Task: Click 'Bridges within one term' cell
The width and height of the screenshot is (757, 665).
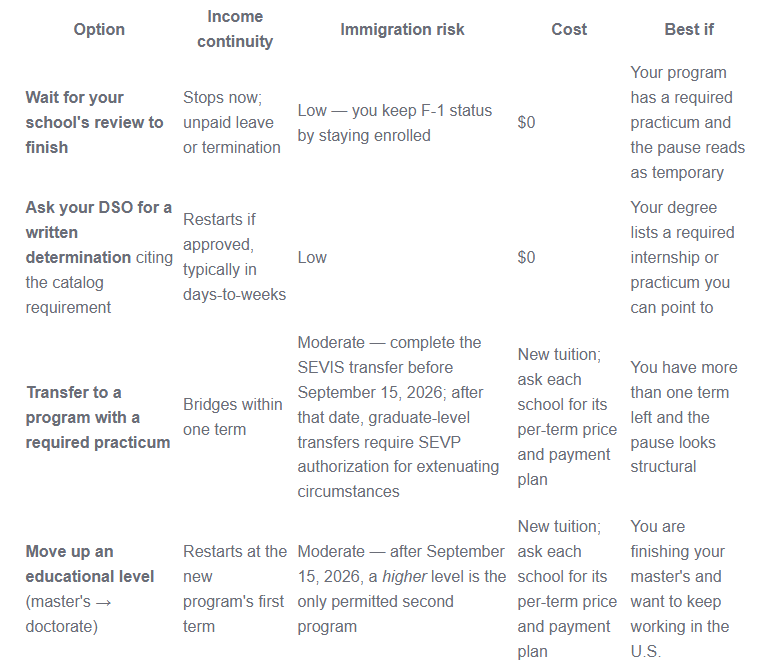Action: click(x=233, y=417)
